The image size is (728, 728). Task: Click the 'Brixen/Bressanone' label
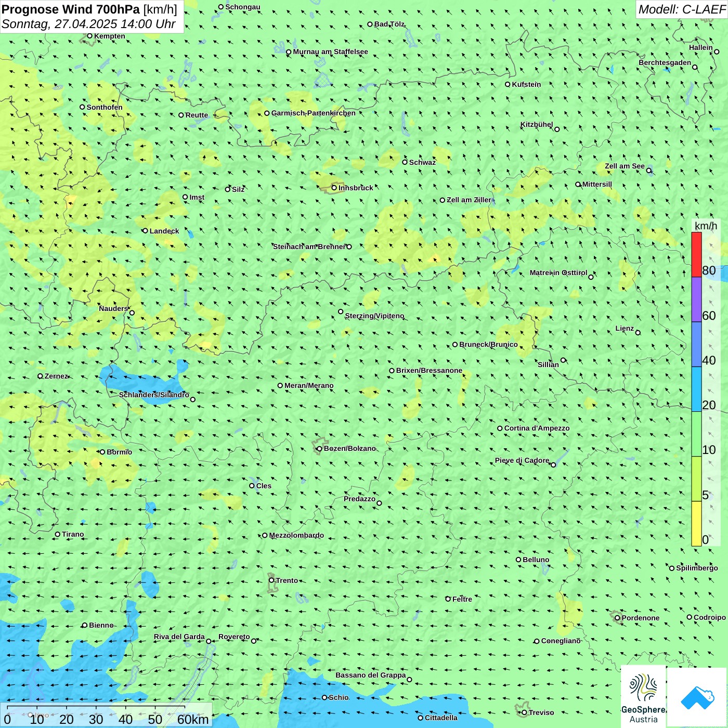tap(429, 370)
